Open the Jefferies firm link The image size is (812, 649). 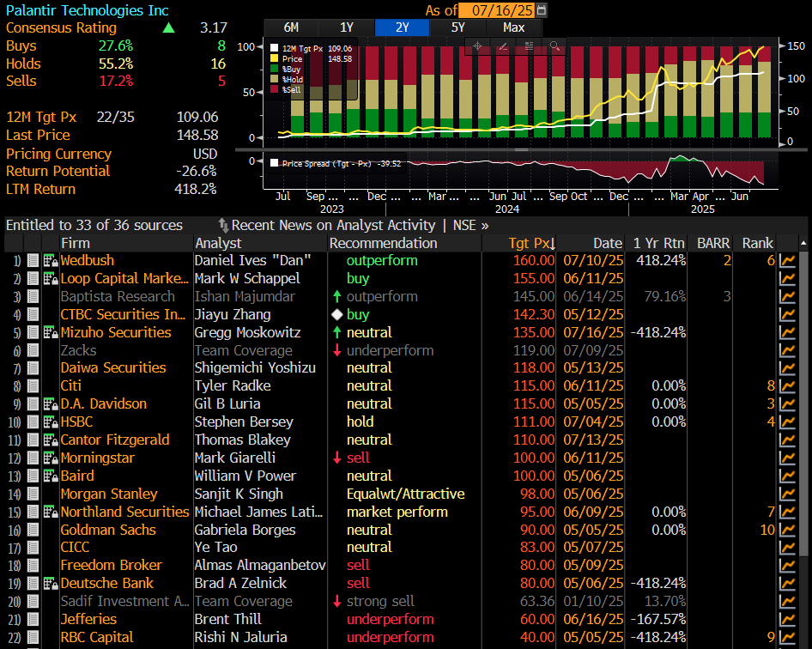pyautogui.click(x=88, y=620)
